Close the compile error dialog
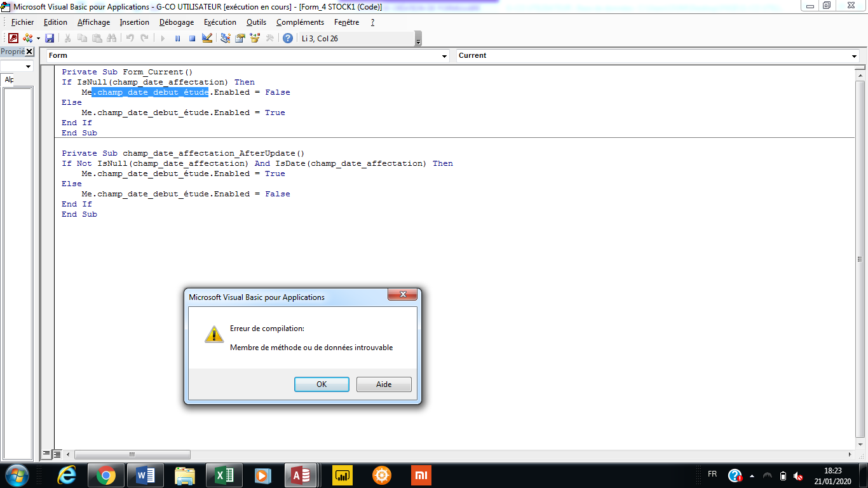This screenshot has height=488, width=868. 403,295
